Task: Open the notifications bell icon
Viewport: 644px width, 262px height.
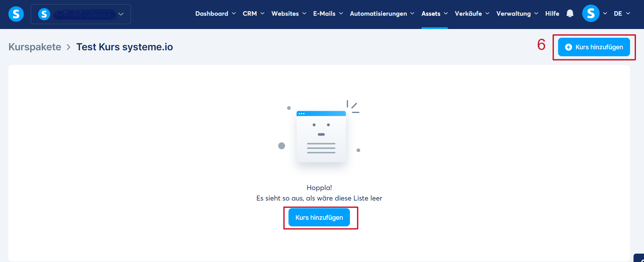Action: pos(570,14)
